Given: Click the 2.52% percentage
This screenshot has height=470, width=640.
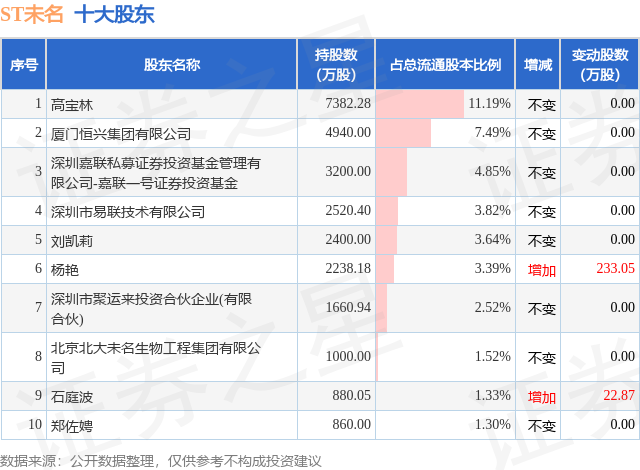Looking at the screenshot, I should click(x=493, y=307).
